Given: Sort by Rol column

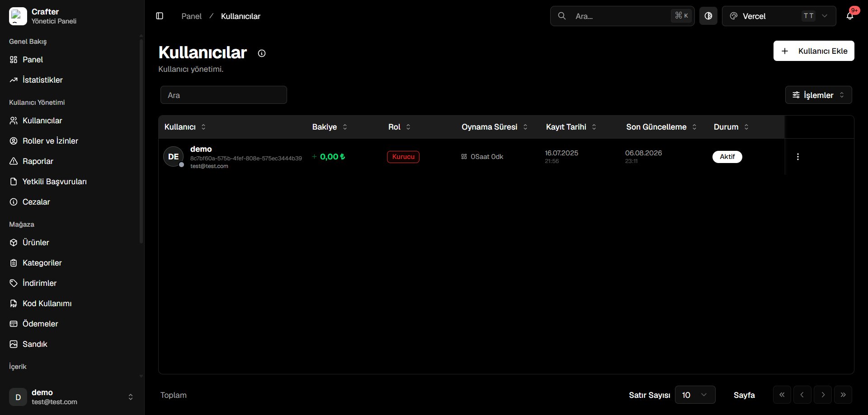Looking at the screenshot, I should pos(399,127).
